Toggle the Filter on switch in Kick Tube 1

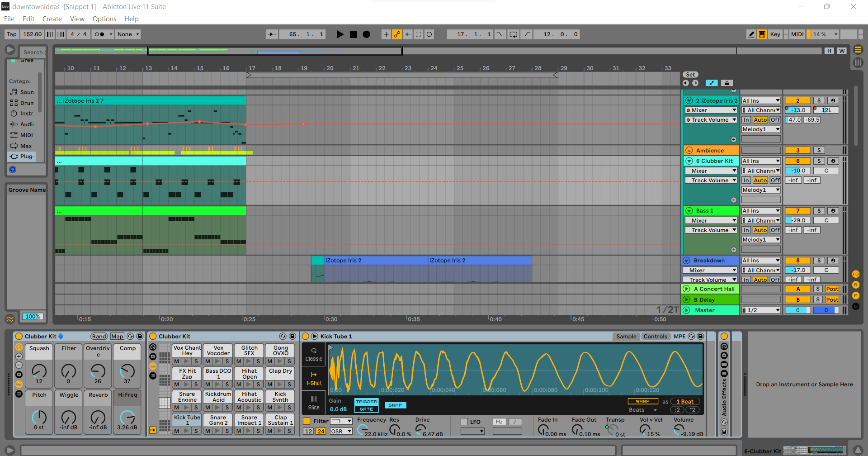pos(307,421)
